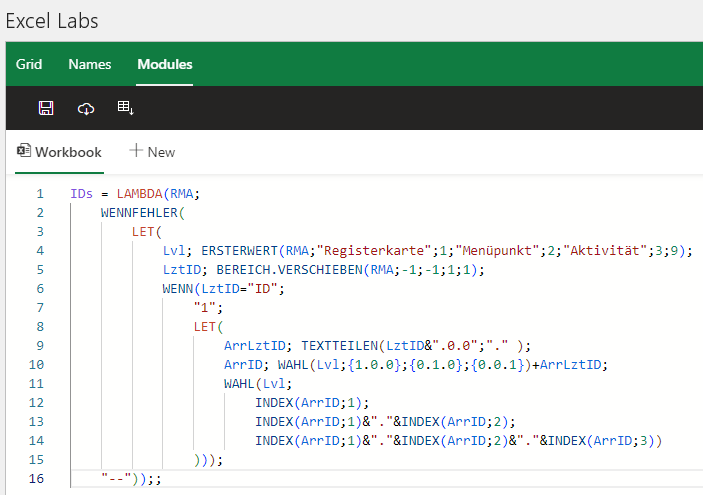Viewport: 703px width, 495px height.
Task: Switch to the Grid tab
Action: pos(29,64)
